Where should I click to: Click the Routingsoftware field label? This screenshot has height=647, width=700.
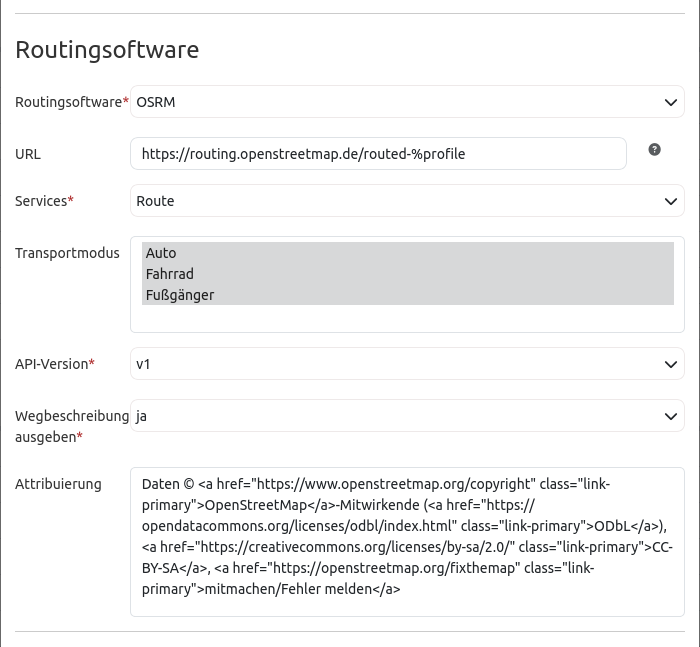click(x=68, y=102)
